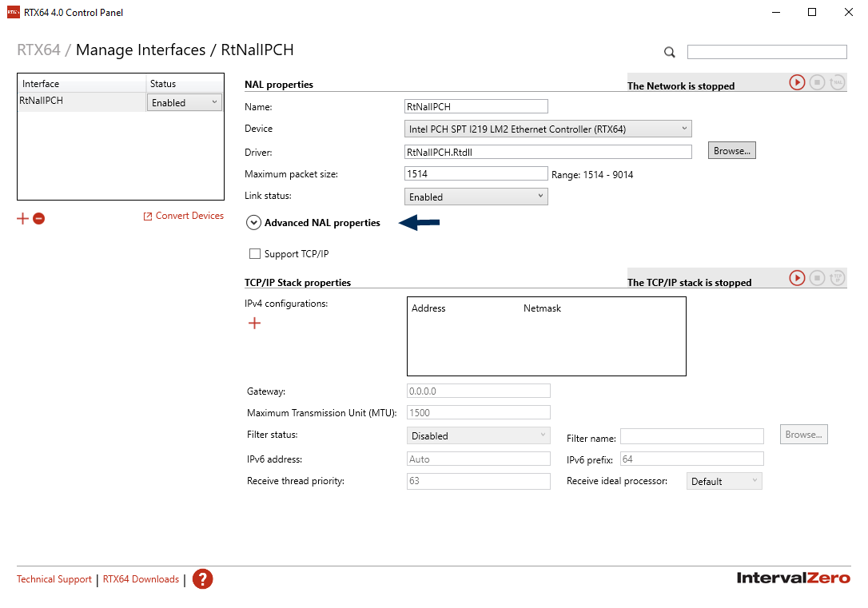The width and height of the screenshot is (868, 608).
Task: Enable the Support TCP/IP checkbox
Action: (x=255, y=254)
